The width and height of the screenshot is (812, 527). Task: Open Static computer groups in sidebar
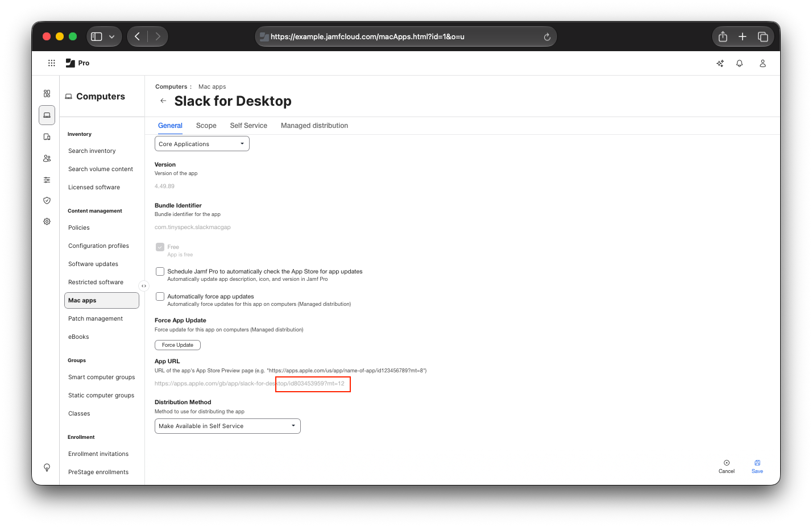click(x=101, y=395)
